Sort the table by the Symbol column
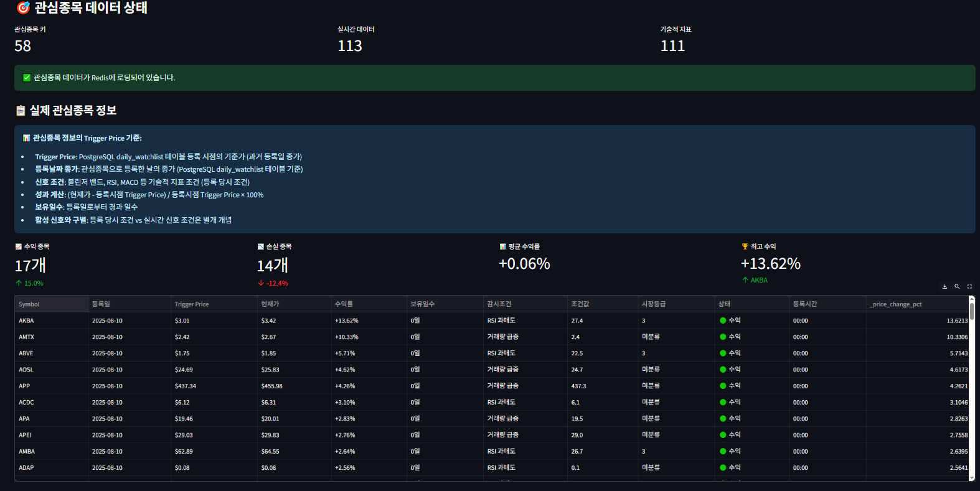The width and height of the screenshot is (980, 491). coord(29,304)
